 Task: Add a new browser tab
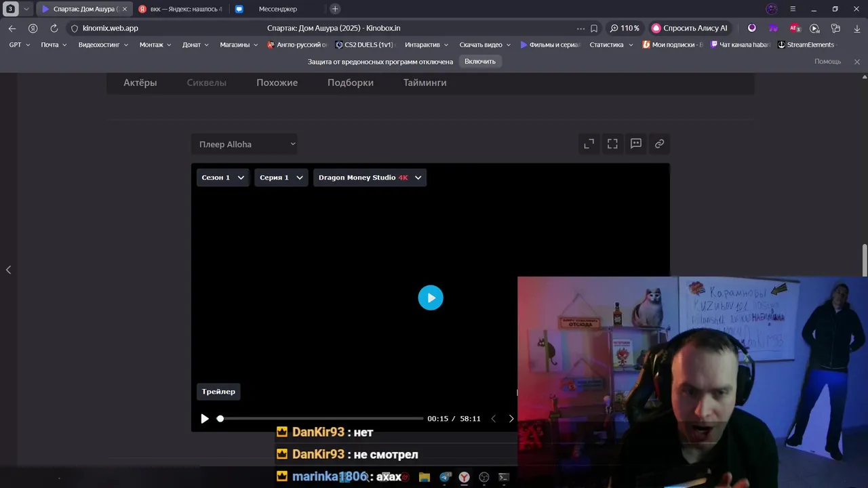335,9
